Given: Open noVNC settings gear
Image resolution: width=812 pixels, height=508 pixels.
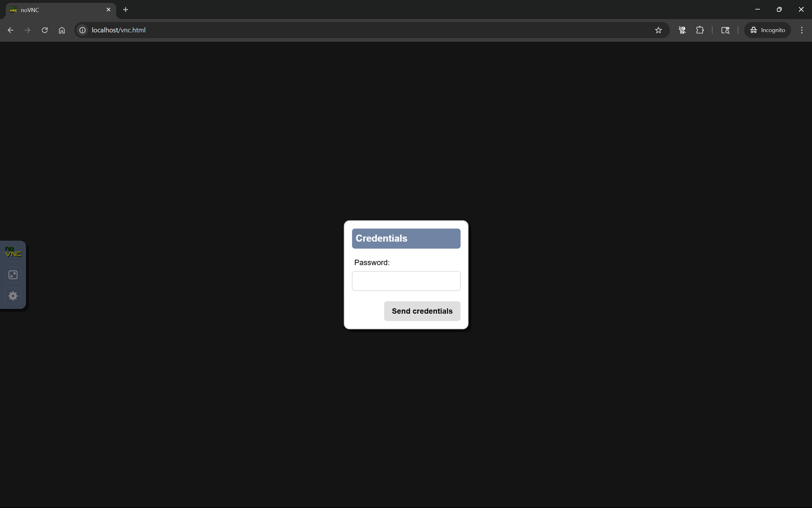Looking at the screenshot, I should [x=13, y=296].
